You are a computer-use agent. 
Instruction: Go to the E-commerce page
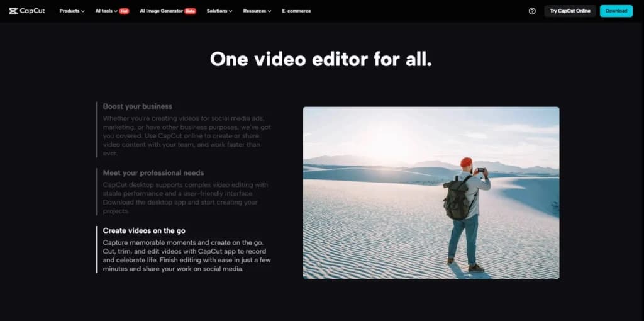296,11
